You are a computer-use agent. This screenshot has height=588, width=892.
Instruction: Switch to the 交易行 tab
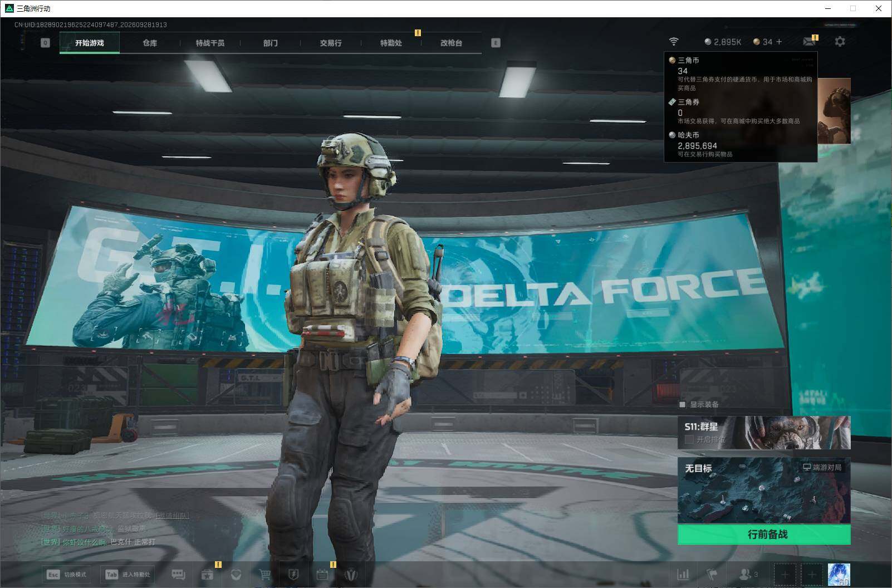pos(331,43)
